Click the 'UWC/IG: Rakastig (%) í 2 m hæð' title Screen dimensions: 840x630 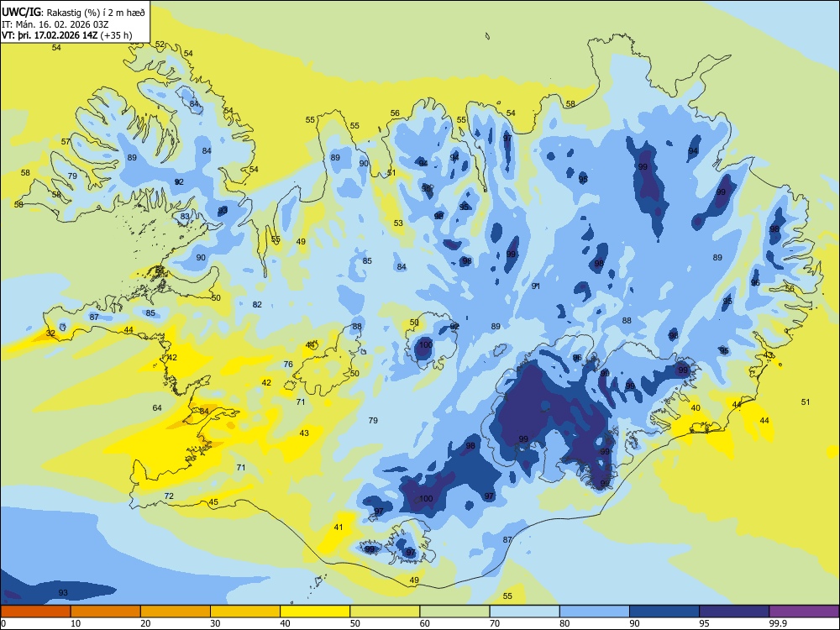[x=73, y=13]
